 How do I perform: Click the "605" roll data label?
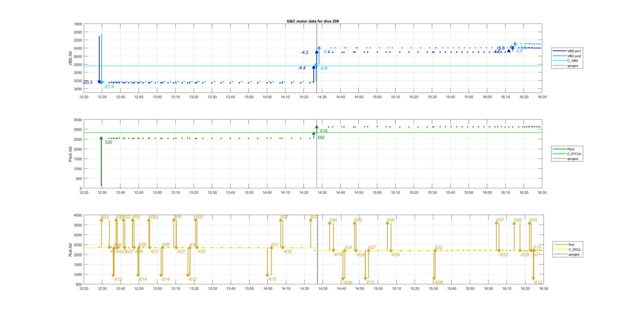358,220
